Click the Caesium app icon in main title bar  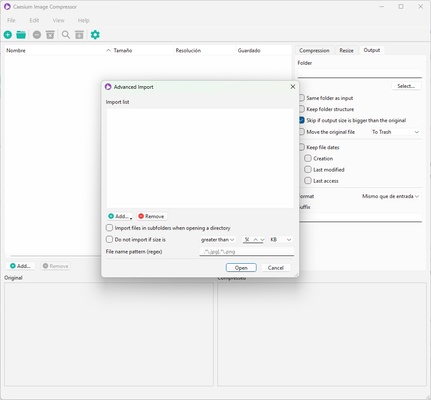tap(7, 7)
